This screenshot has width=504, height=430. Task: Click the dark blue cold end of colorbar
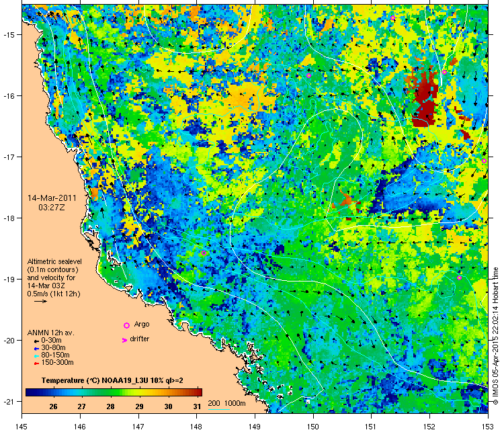click(x=30, y=392)
